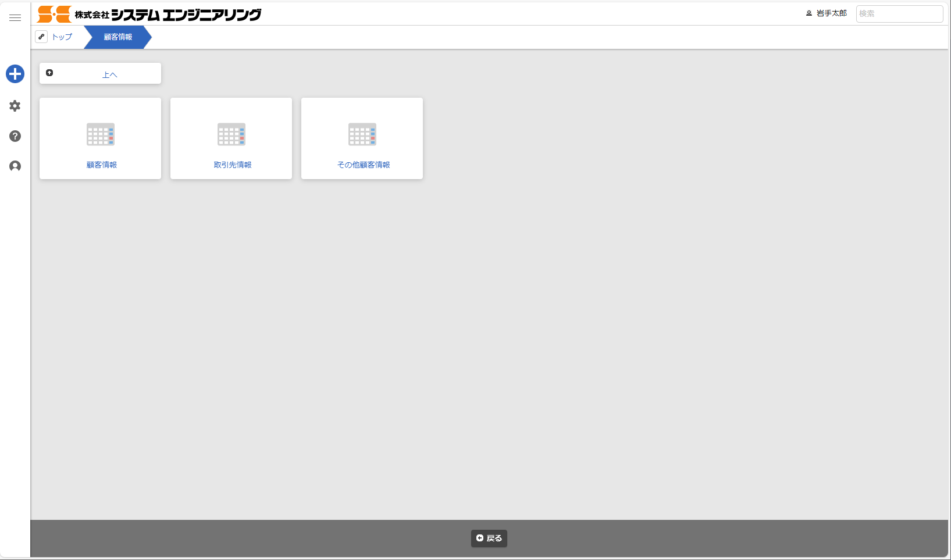
Task: Click the table icon on 顧客情報 card
Action: click(101, 134)
